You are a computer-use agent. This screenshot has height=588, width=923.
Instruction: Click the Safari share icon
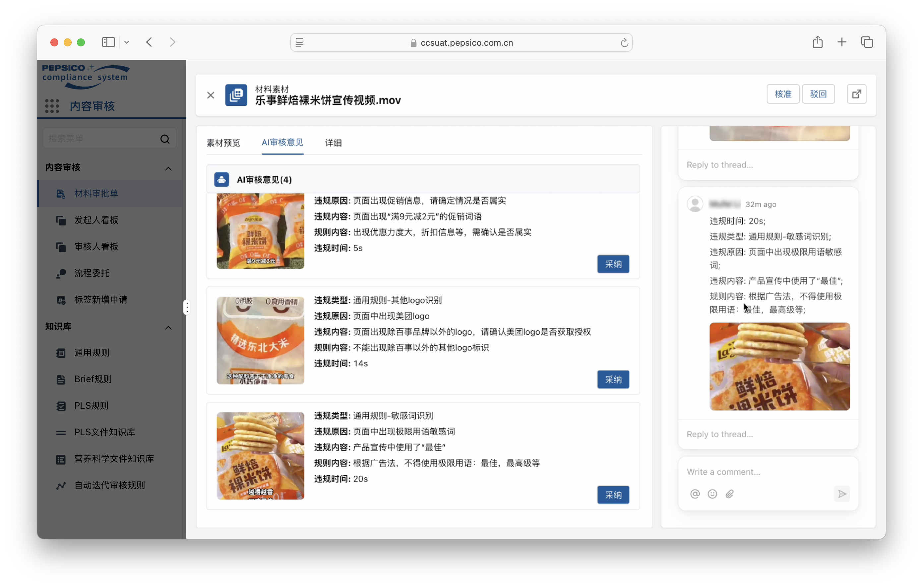[817, 42]
